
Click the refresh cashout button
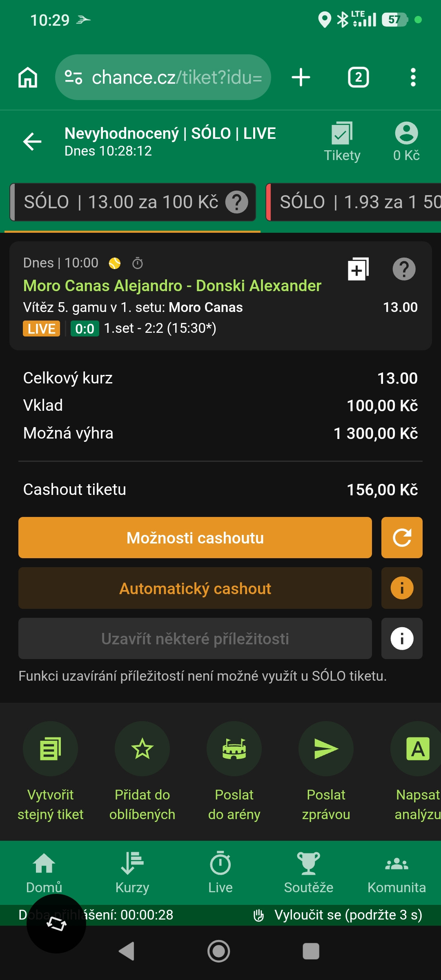point(402,537)
